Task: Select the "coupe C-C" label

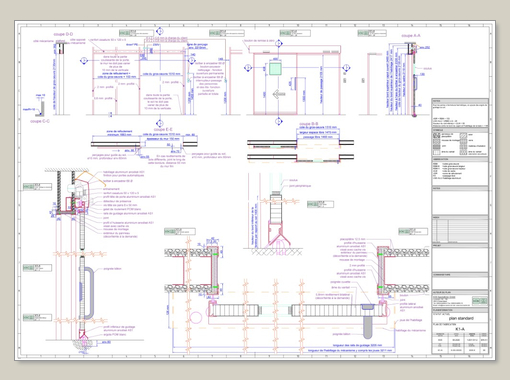Action: click(40, 121)
